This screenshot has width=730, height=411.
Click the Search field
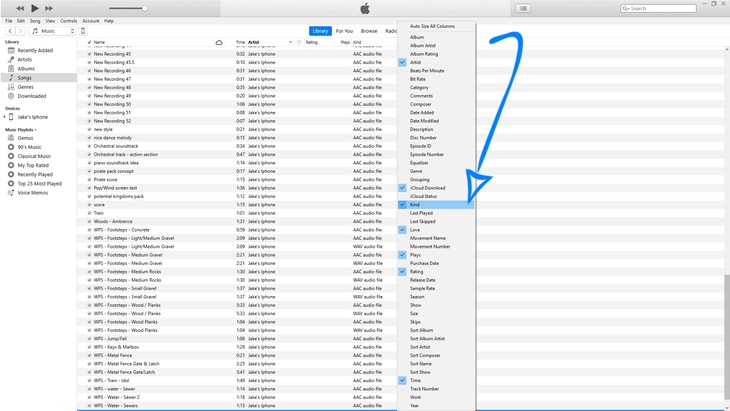tap(658, 8)
